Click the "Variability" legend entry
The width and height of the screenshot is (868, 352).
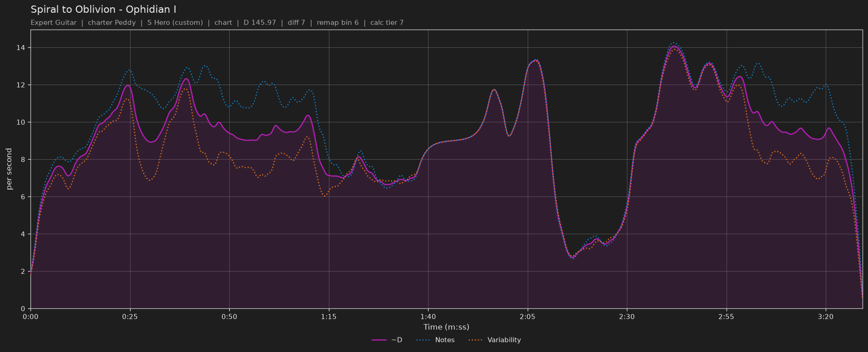pos(495,340)
